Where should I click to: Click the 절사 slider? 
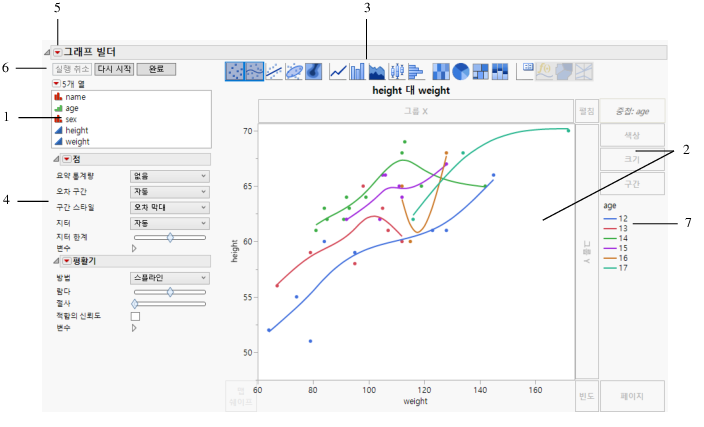point(170,304)
